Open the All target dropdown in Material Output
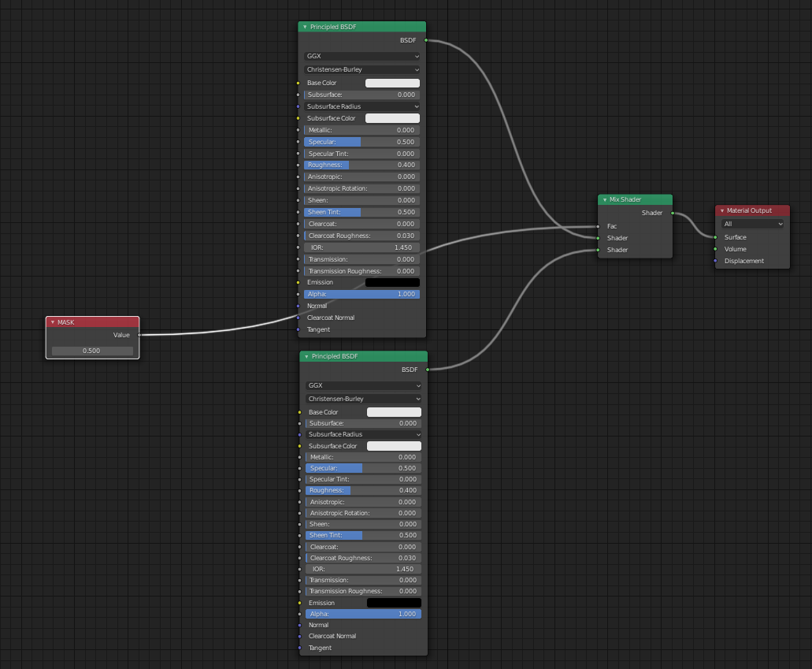 click(752, 224)
